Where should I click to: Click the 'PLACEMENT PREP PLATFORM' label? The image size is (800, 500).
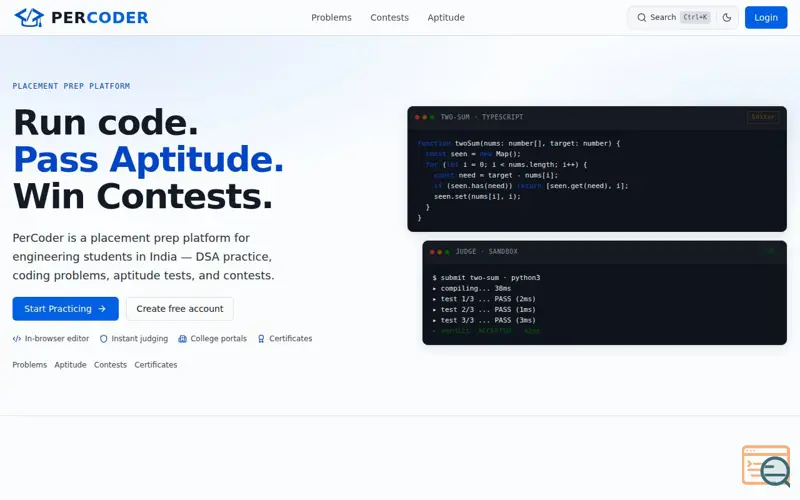[x=71, y=86]
